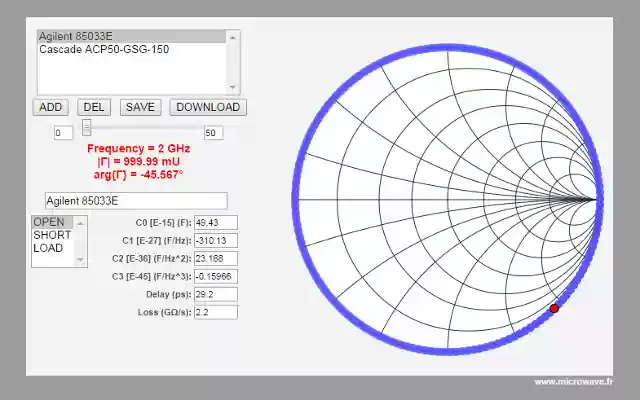Select OPEN in the standards list
Image resolution: width=640 pixels, height=400 pixels.
coord(52,222)
